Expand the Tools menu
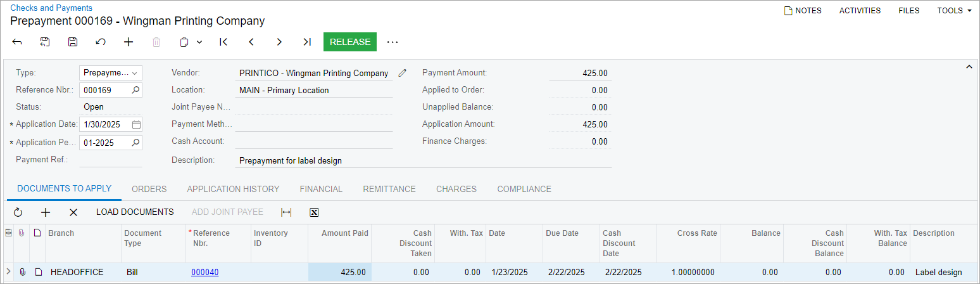Screen dimensions: 980x284 point(954,10)
